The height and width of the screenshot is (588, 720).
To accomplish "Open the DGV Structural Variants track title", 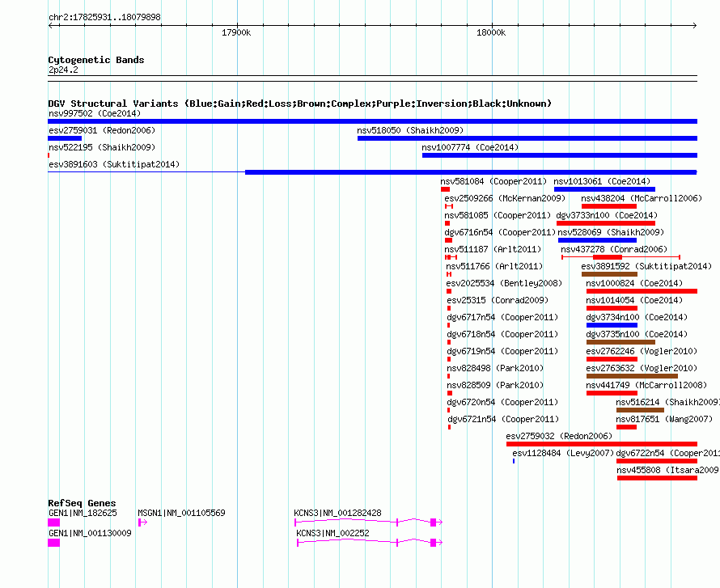I will [x=299, y=104].
